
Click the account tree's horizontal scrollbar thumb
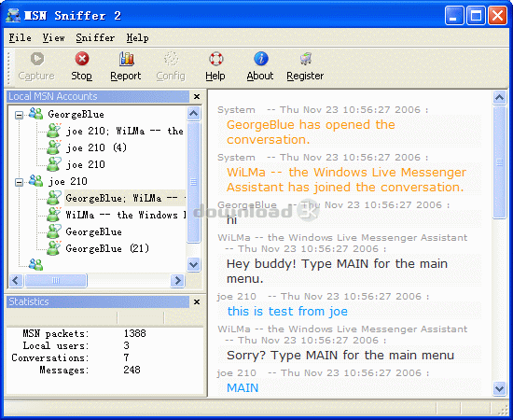tap(56, 281)
